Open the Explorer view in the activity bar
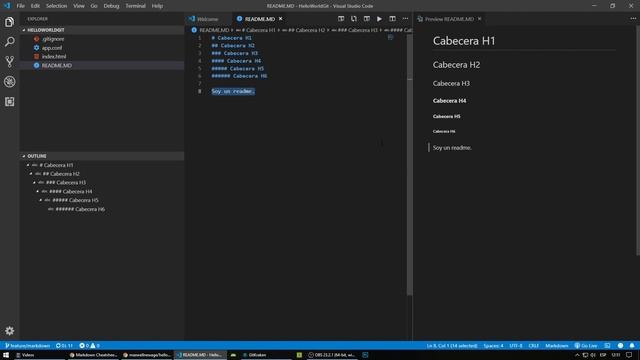Viewport: 640px width, 360px height. [x=9, y=22]
